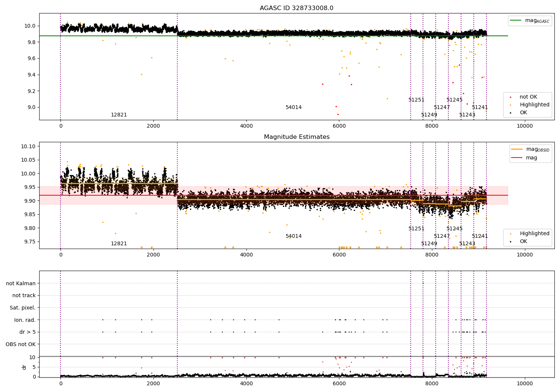560x392 pixels.
Task: Click obsid label 51251 in Magnitude Estimates plot
Action: click(x=416, y=229)
